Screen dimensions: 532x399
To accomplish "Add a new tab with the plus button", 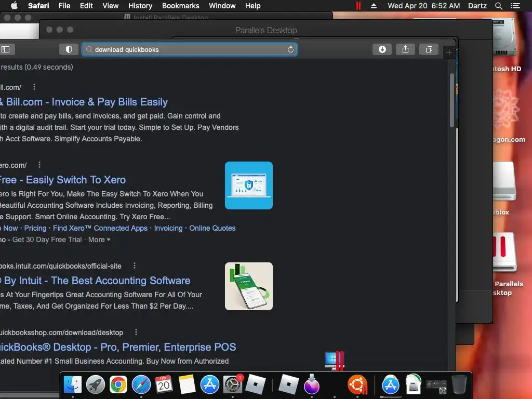I will click(x=449, y=52).
